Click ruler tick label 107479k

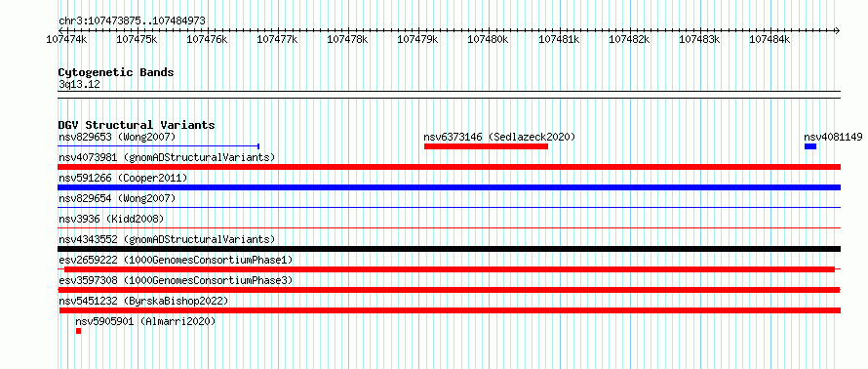click(x=418, y=39)
